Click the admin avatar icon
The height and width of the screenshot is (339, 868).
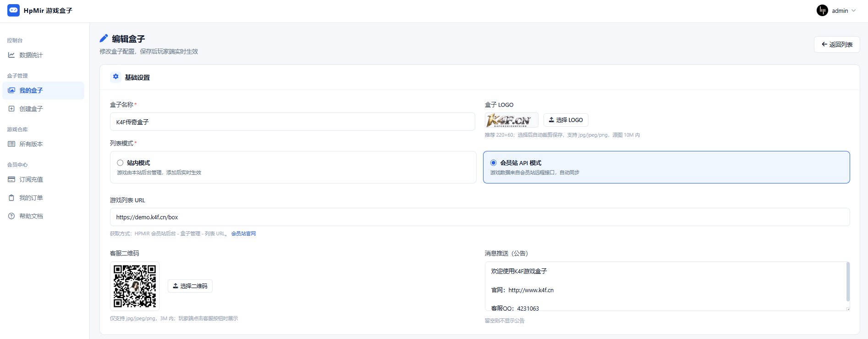822,11
